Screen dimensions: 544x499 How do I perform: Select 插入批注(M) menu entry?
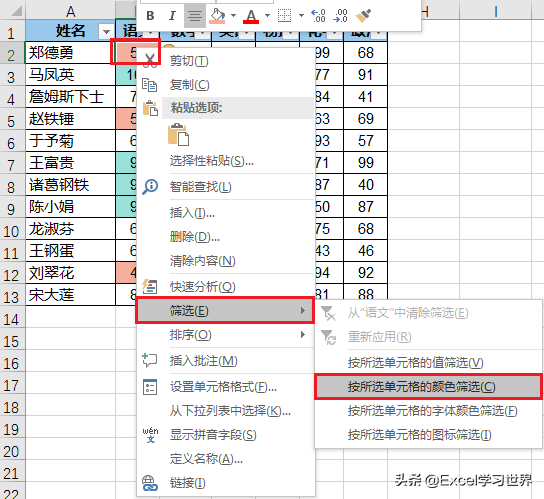(x=204, y=361)
